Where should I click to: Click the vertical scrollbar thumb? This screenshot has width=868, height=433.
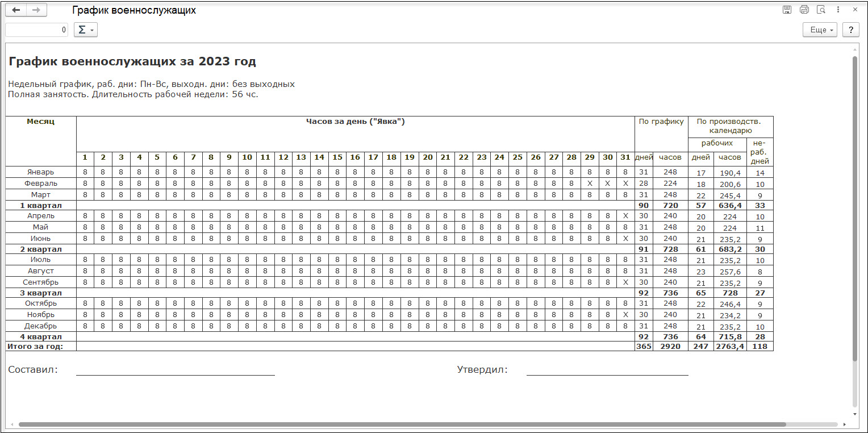[x=855, y=209]
